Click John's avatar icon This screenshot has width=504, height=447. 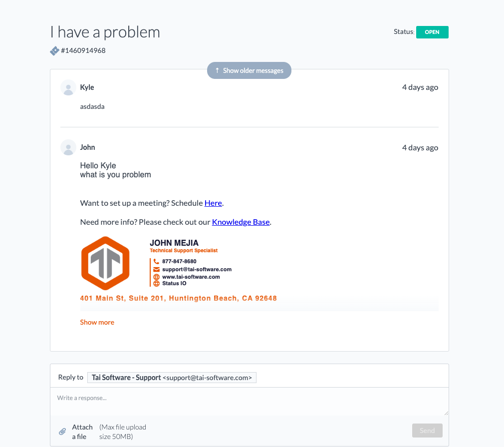(68, 148)
